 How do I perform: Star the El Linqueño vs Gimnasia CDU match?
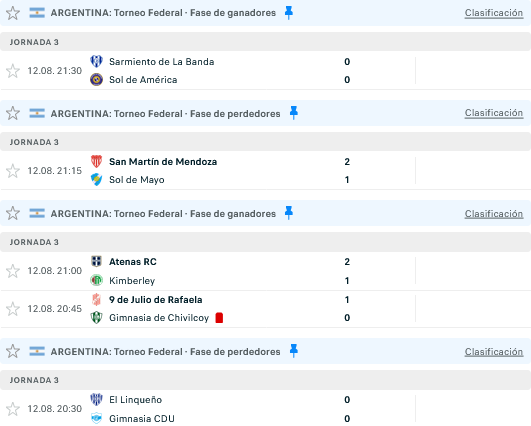point(13,409)
